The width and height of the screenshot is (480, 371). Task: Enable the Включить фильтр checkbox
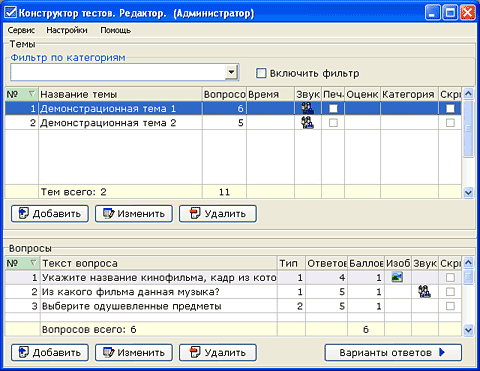261,73
